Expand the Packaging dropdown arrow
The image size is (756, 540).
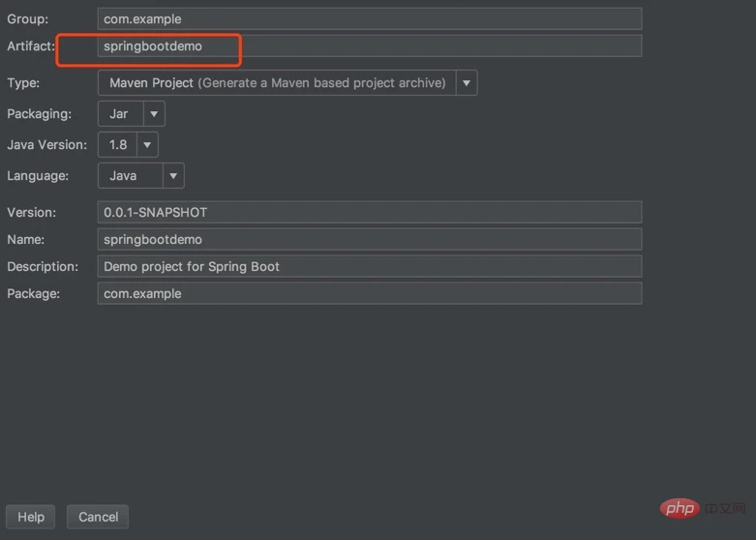pos(154,114)
